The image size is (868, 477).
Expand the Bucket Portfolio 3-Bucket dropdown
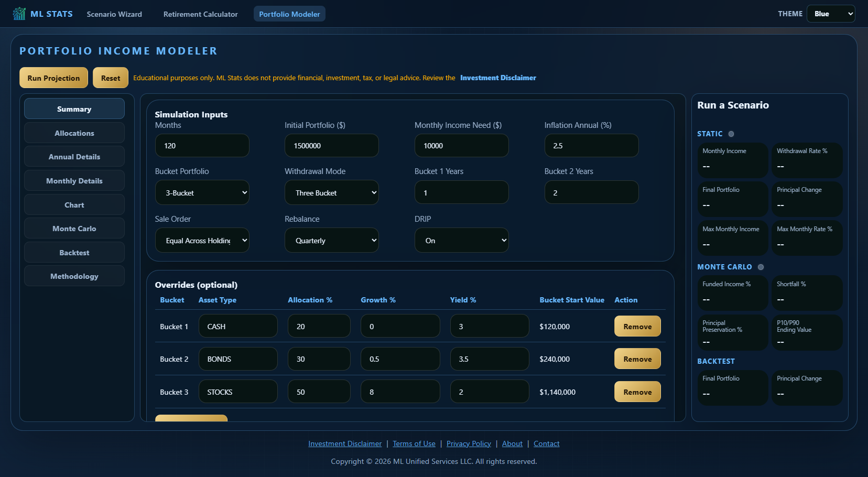202,193
